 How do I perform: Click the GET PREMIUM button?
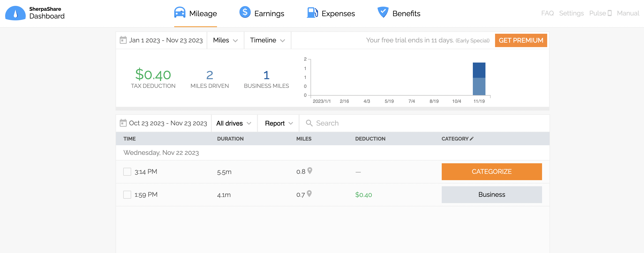[x=521, y=40]
